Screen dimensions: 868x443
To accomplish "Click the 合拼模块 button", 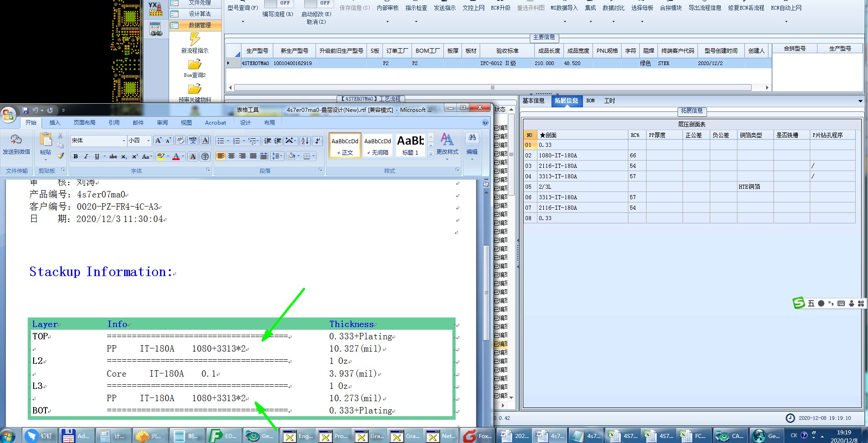I will (671, 8).
